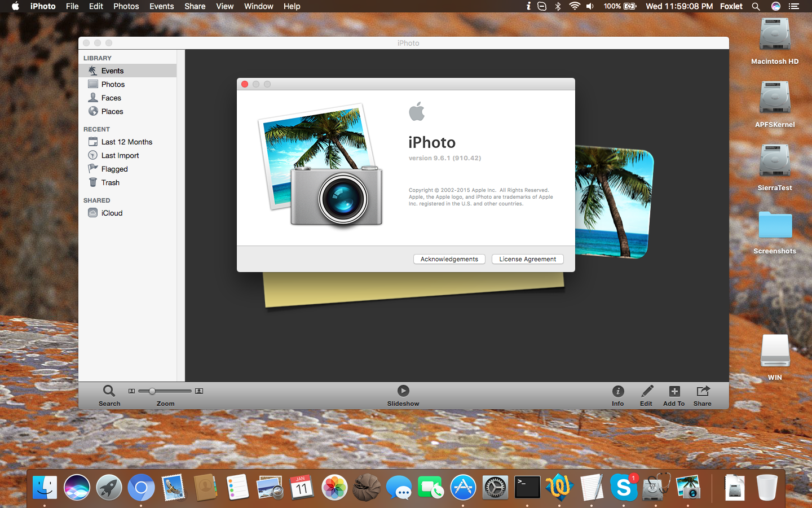This screenshot has height=508, width=812.
Task: Click the small thumbnail zoom-out icon
Action: [x=131, y=391]
